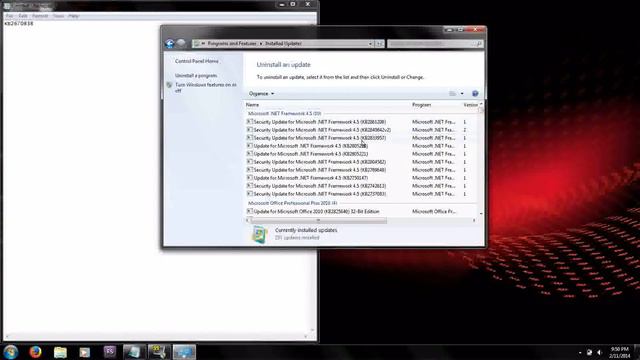Select Update for Microsoft Office 2010 32-Bit Edition
The width and height of the screenshot is (640, 360).
point(361,211)
